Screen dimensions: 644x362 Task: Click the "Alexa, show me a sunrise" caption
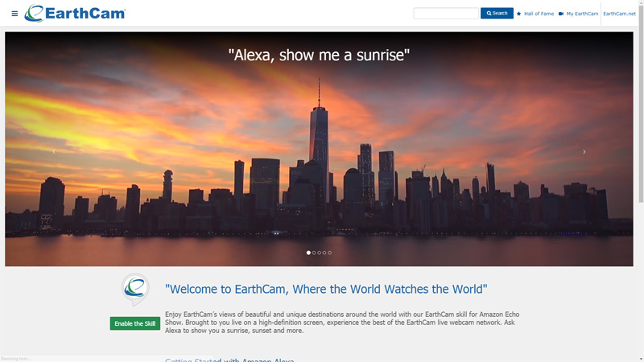tap(319, 55)
